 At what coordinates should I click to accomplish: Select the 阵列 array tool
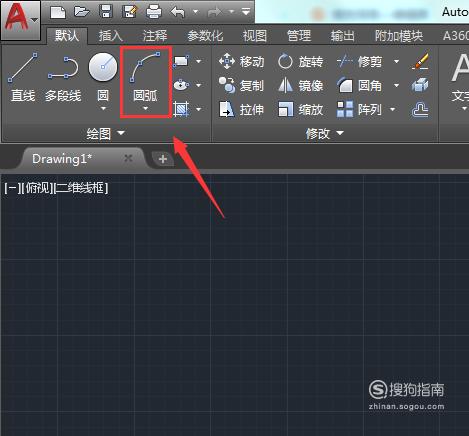(x=359, y=109)
